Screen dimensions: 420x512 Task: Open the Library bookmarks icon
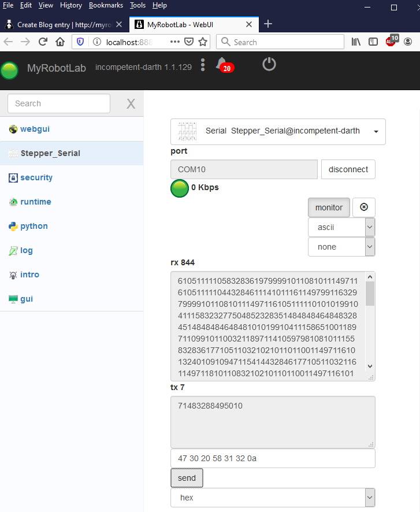356,42
